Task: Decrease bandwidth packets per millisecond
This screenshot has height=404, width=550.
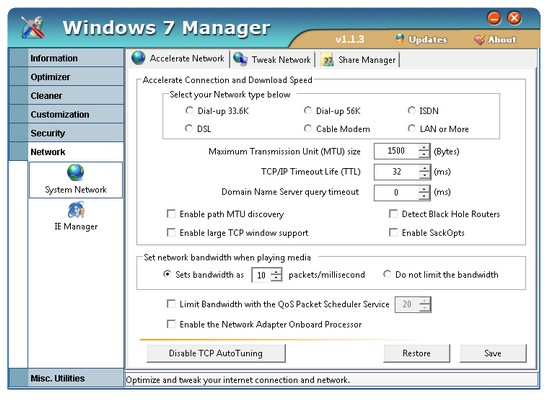Action: (276, 278)
